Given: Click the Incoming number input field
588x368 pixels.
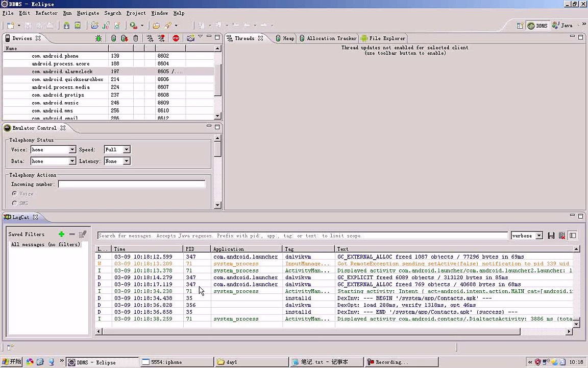Looking at the screenshot, I should [131, 184].
